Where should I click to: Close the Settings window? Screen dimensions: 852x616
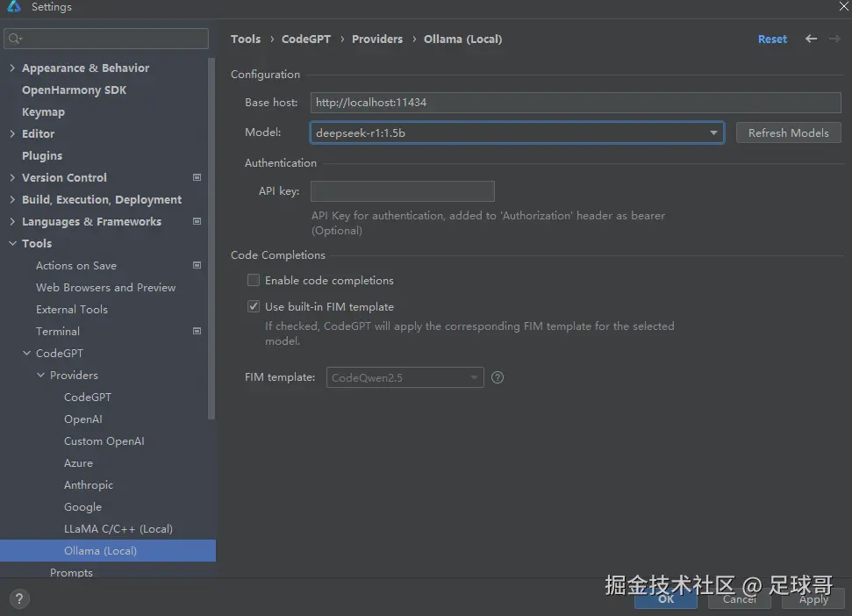[x=844, y=6]
